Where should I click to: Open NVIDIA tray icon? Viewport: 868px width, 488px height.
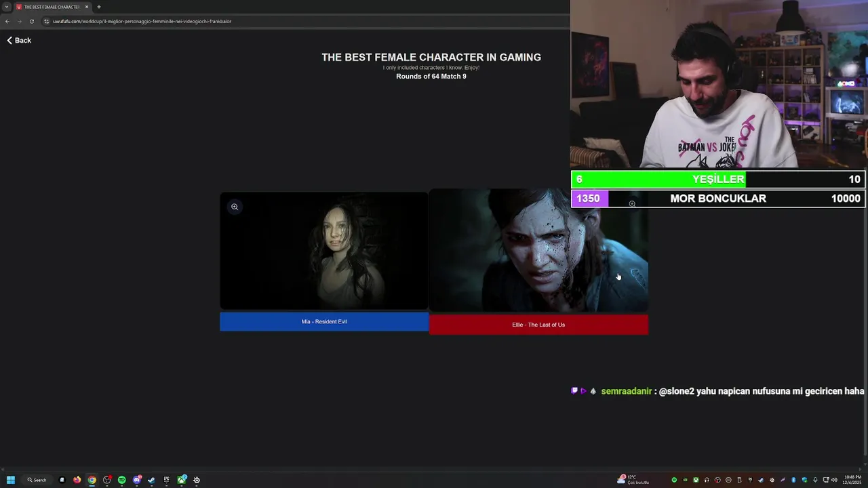pos(685,480)
